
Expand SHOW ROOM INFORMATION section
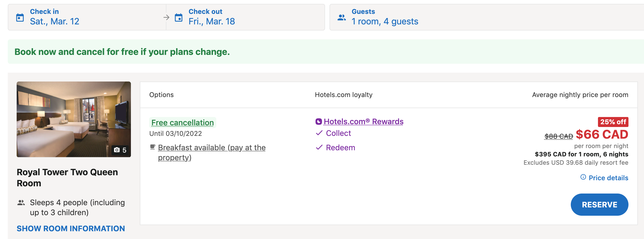71,228
